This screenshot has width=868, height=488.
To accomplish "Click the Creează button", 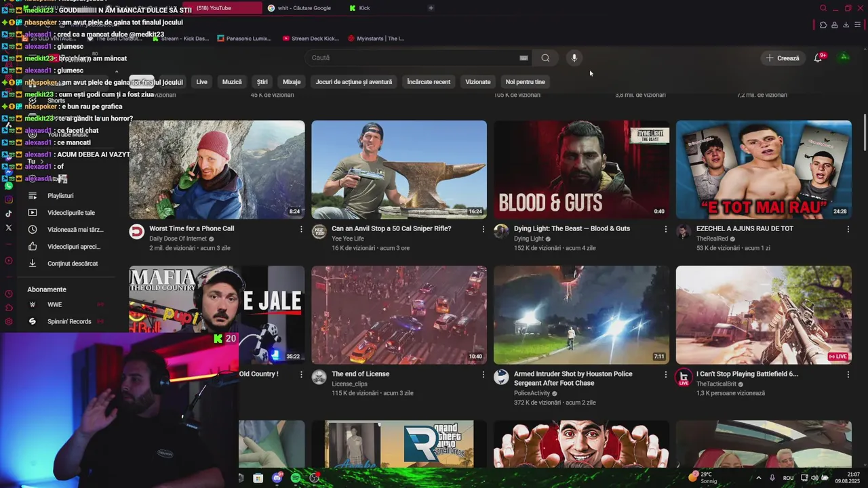I will (783, 58).
